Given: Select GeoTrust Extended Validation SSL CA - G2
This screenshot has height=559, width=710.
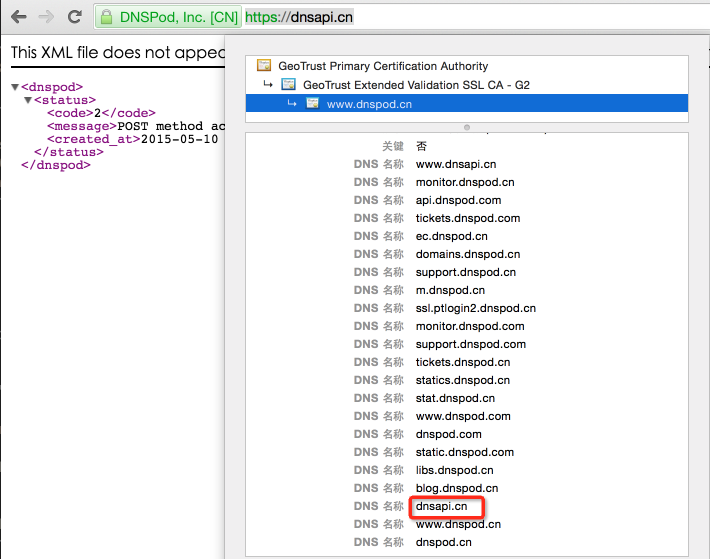Looking at the screenshot, I should [x=467, y=85].
